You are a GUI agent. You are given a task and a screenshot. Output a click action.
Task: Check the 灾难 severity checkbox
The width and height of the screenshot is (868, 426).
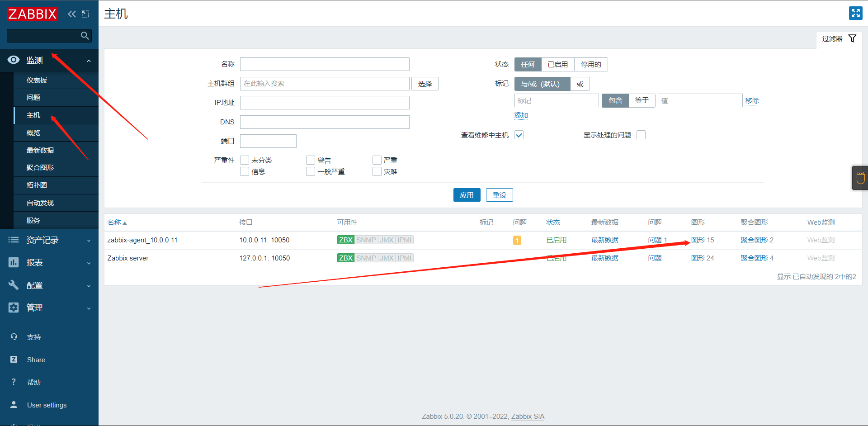click(377, 171)
